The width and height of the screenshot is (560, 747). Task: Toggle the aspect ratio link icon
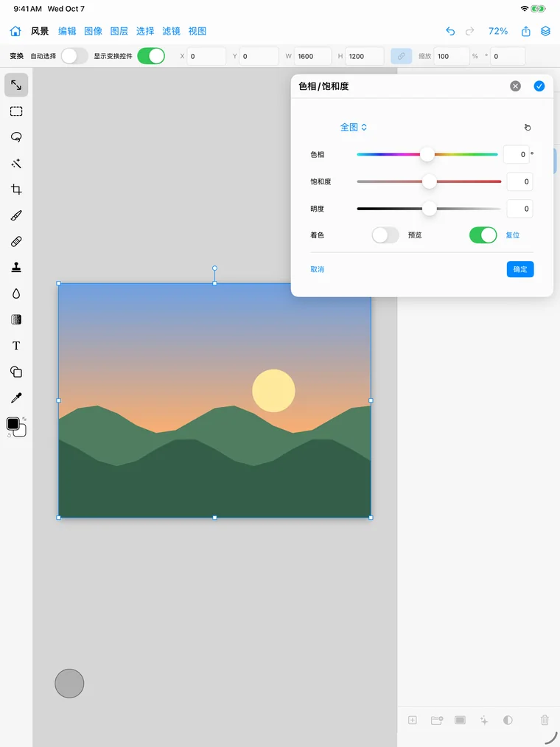click(402, 56)
